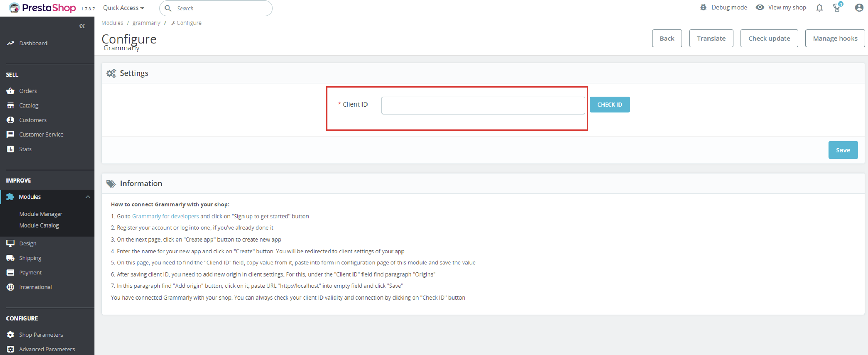Click the Check update button
This screenshot has height=355, width=868.
769,38
